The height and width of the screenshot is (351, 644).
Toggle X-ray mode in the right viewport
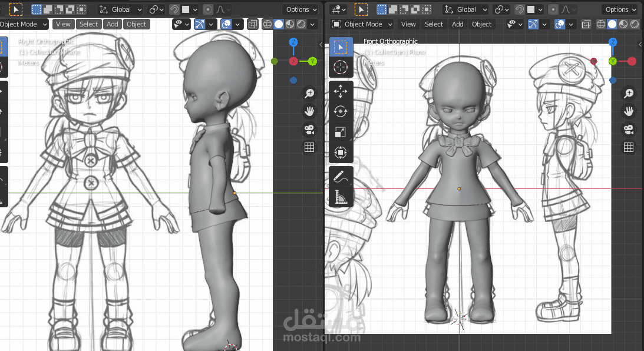click(586, 24)
